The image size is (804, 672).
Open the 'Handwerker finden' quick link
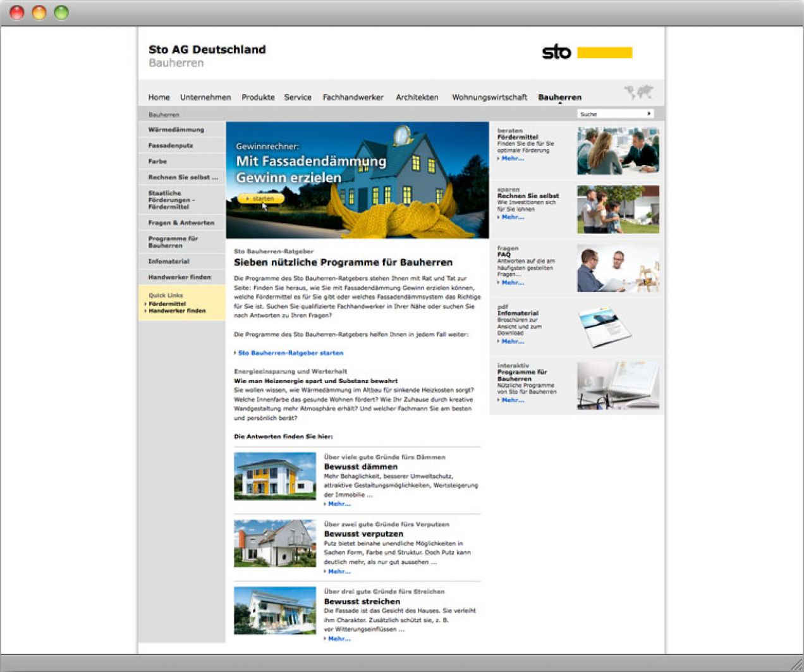coord(177,311)
